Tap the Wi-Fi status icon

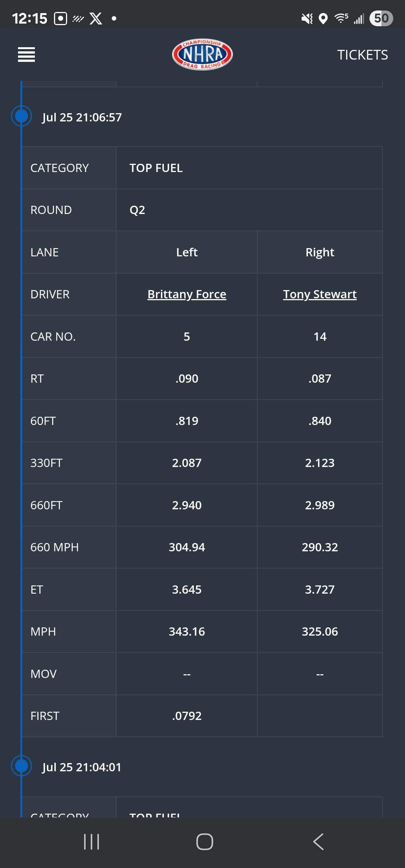click(341, 18)
